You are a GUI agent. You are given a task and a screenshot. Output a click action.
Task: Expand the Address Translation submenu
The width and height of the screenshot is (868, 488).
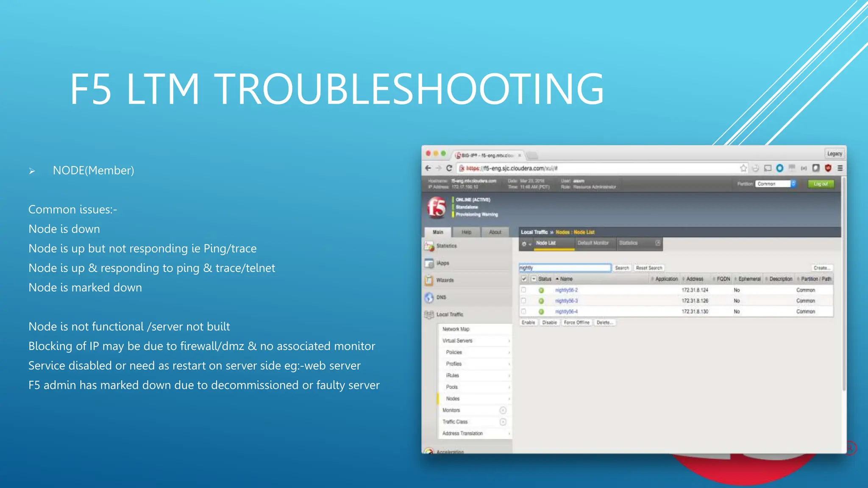[509, 433]
